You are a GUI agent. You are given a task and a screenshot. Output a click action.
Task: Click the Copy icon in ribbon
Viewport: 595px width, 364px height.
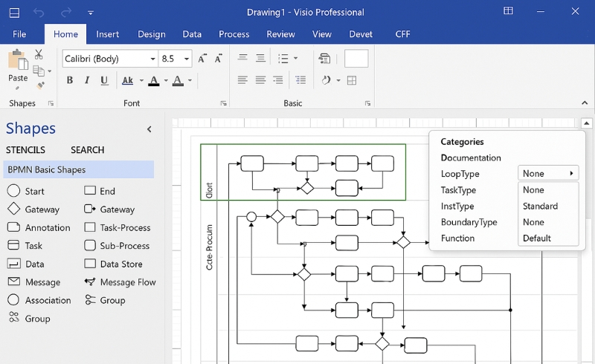pos(39,71)
